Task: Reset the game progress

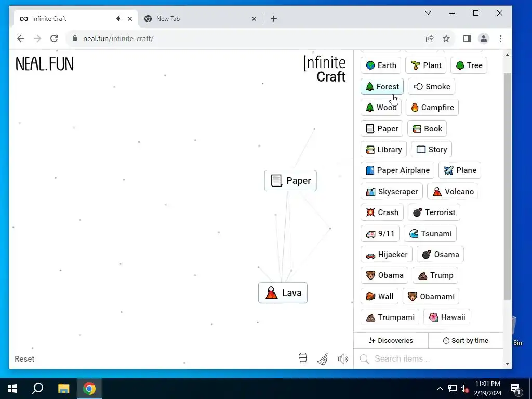Action: tap(24, 358)
